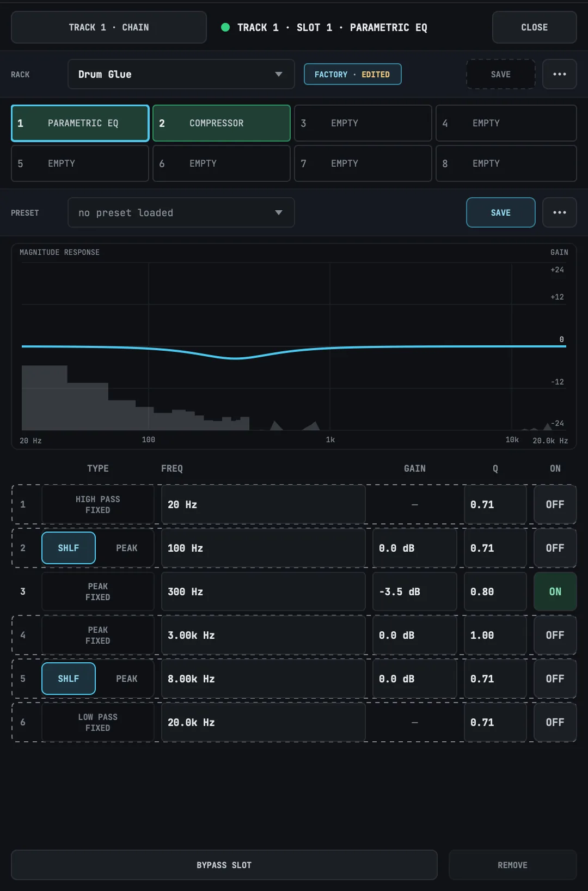Open the rack more-options ellipsis menu

click(x=560, y=74)
